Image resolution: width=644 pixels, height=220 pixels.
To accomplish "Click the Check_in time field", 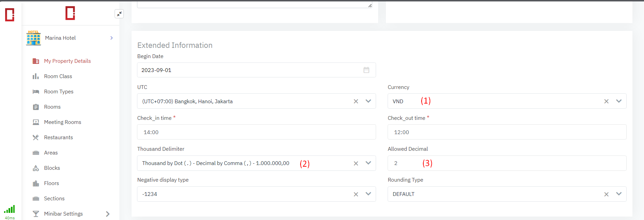I will tap(256, 132).
